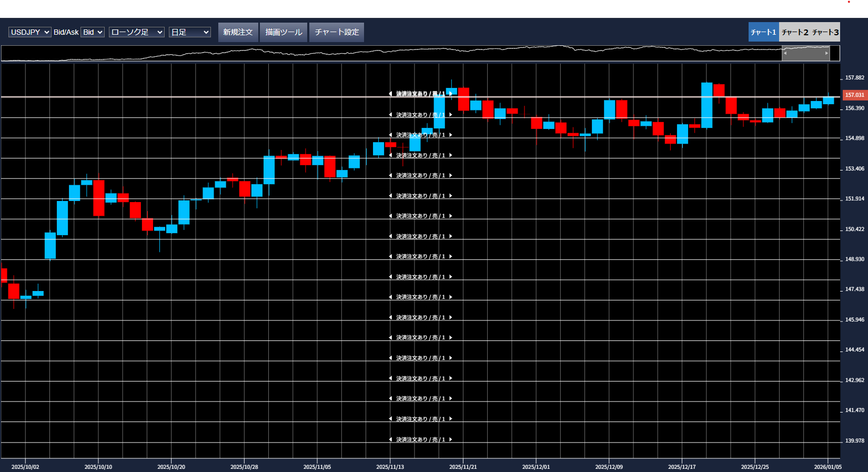Click left arrow of order label at 142.962 level
This screenshot has width=868, height=472.
click(x=390, y=379)
